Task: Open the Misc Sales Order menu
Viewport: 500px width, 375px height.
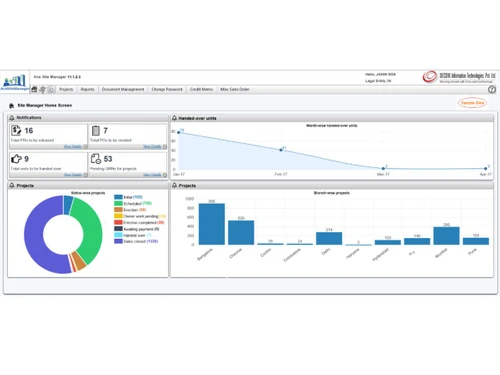Action: pos(235,89)
